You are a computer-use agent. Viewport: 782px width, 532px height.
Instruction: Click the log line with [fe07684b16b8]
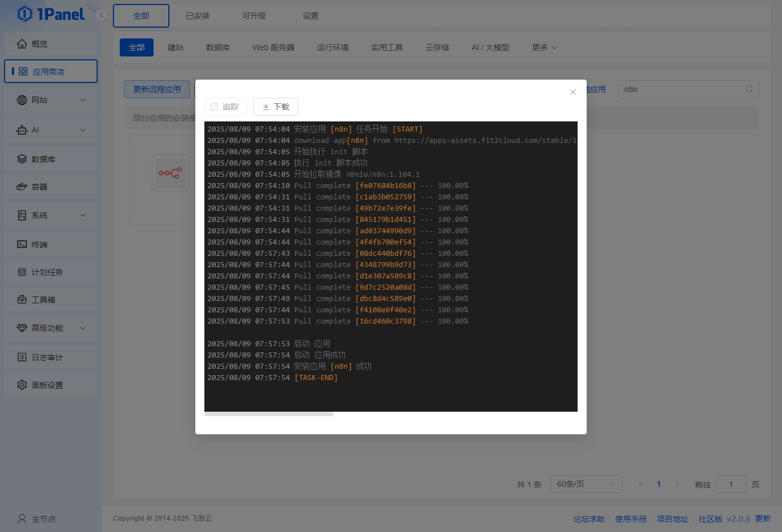338,185
